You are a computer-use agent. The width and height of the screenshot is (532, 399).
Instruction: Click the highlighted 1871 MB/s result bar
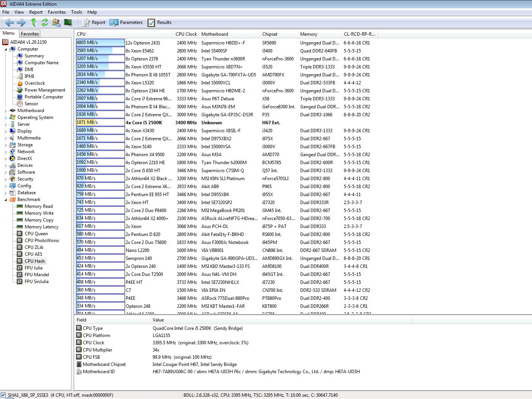coord(100,122)
